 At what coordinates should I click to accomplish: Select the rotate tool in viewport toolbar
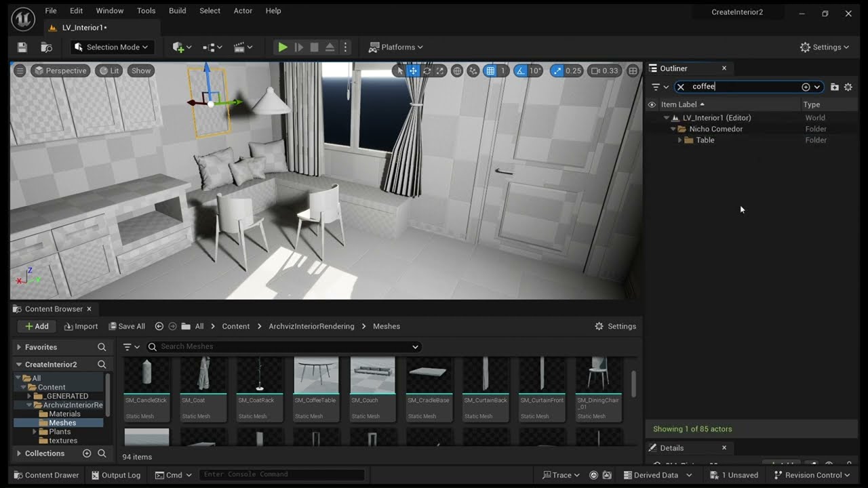coord(427,70)
